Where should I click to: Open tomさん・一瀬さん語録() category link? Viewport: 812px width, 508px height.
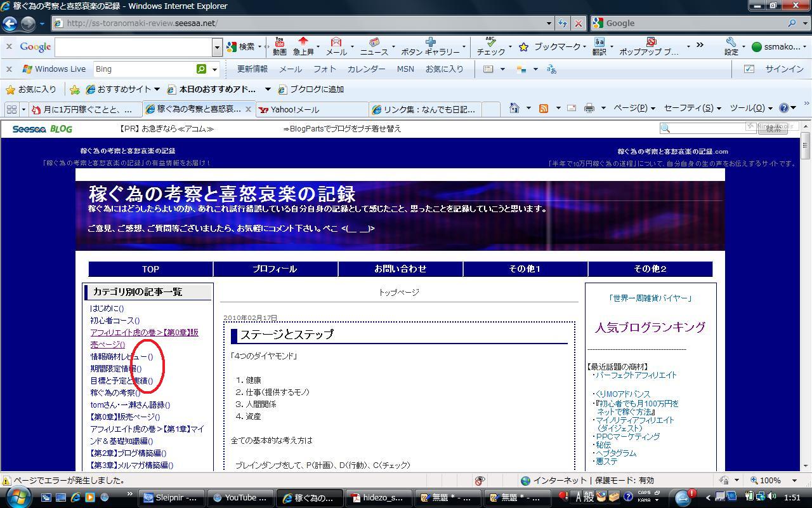(130, 405)
